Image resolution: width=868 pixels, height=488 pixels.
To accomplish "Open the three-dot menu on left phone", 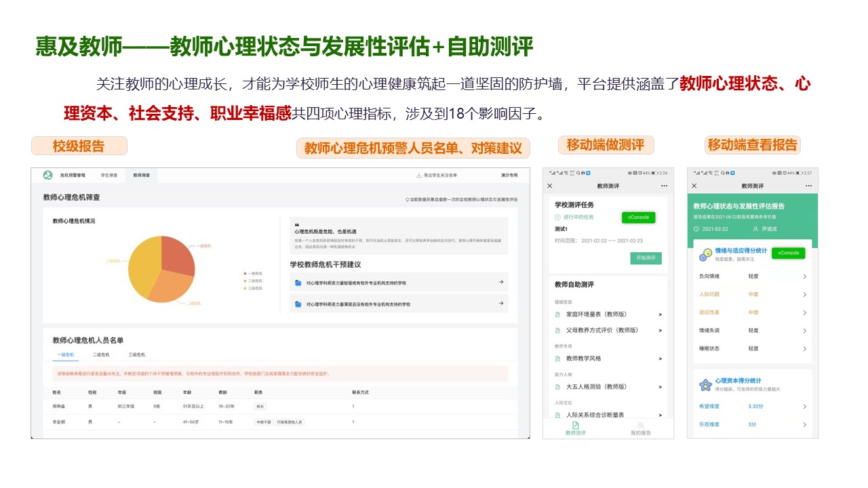I will tap(664, 186).
